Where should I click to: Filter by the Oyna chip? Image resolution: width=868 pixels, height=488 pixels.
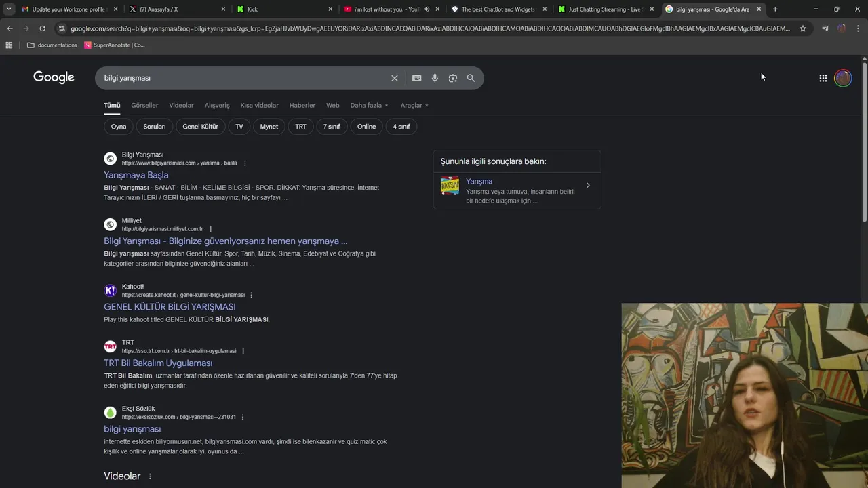pyautogui.click(x=119, y=127)
